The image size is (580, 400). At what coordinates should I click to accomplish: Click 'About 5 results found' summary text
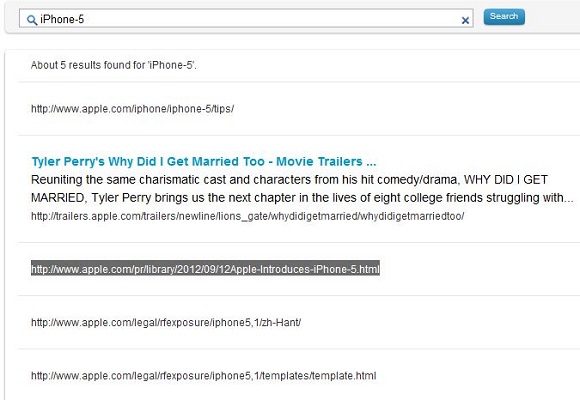point(114,65)
